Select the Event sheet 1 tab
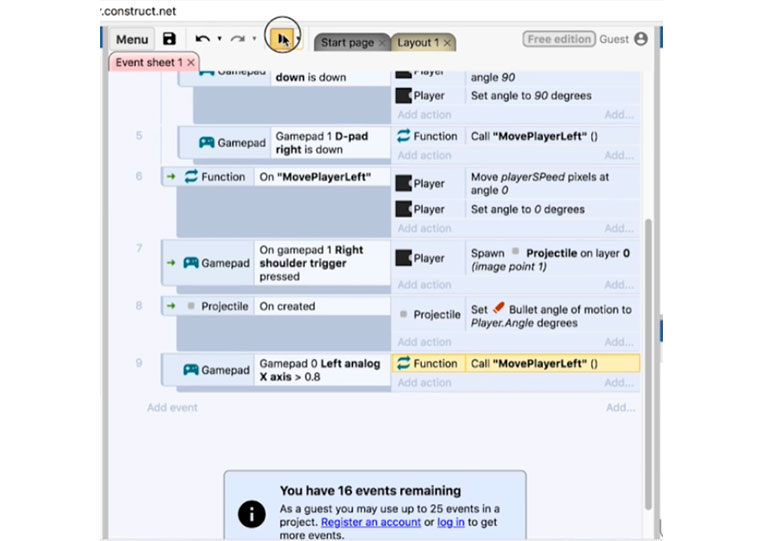The image size is (763, 541). pyautogui.click(x=149, y=62)
